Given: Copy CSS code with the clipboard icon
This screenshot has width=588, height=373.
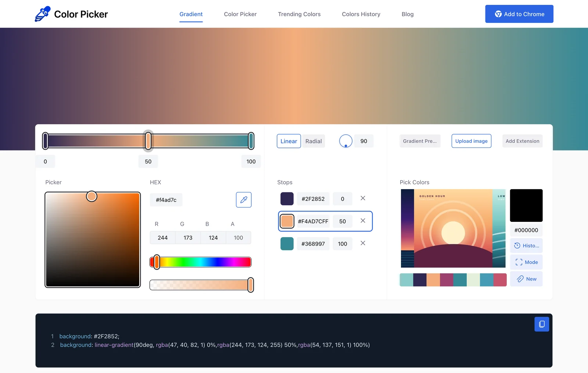Looking at the screenshot, I should pos(542,324).
